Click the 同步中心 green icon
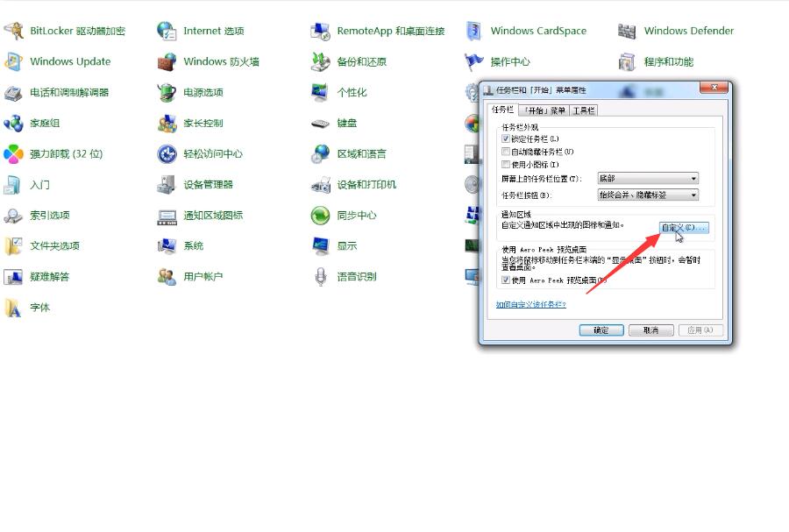This screenshot has width=789, height=532. coord(321,216)
